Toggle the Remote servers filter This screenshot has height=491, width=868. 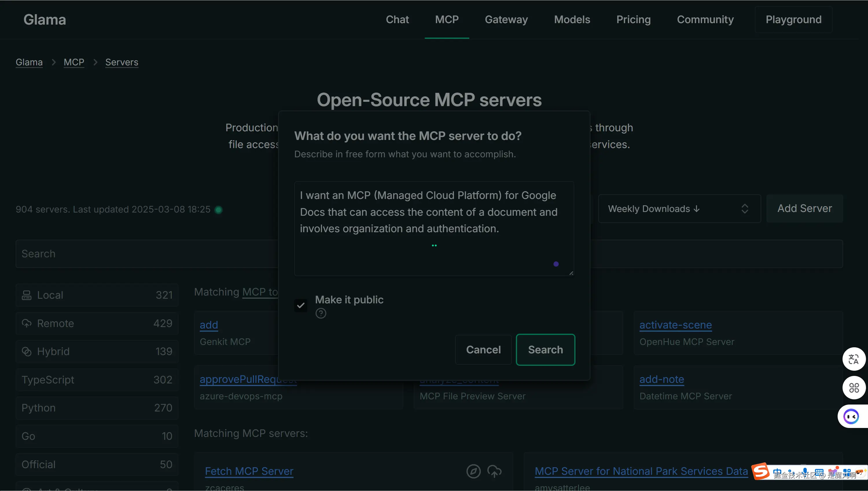point(97,323)
